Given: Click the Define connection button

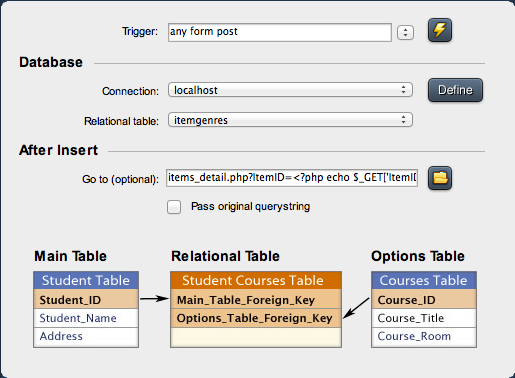Looking at the screenshot, I should tap(455, 90).
